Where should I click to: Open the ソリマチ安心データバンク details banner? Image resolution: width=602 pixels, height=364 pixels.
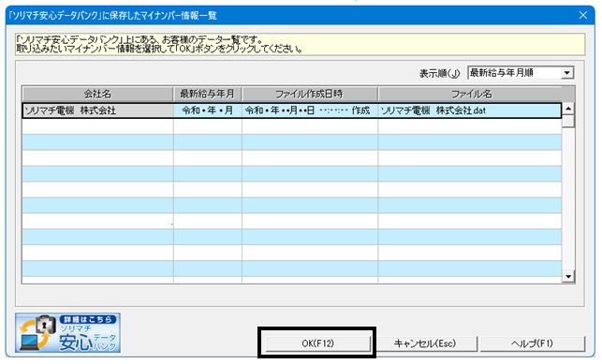pos(67,333)
